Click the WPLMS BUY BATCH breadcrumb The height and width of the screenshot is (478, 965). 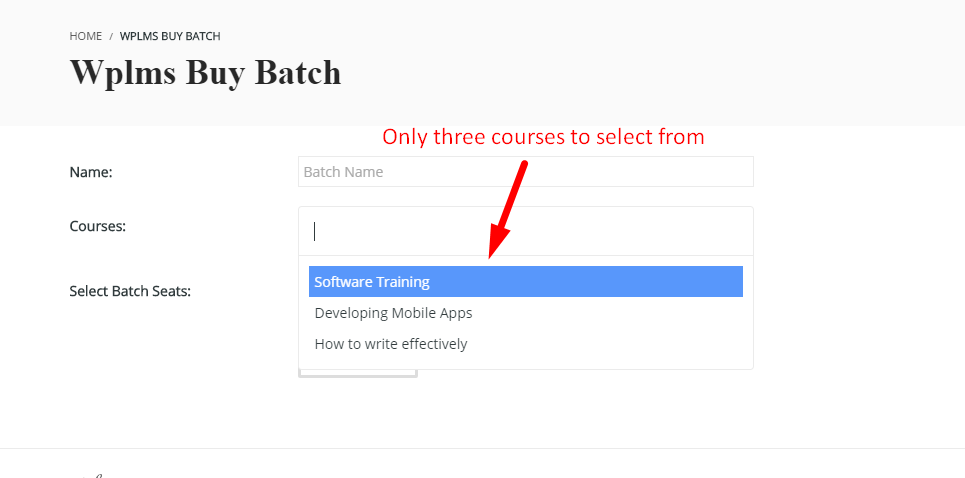[x=170, y=36]
